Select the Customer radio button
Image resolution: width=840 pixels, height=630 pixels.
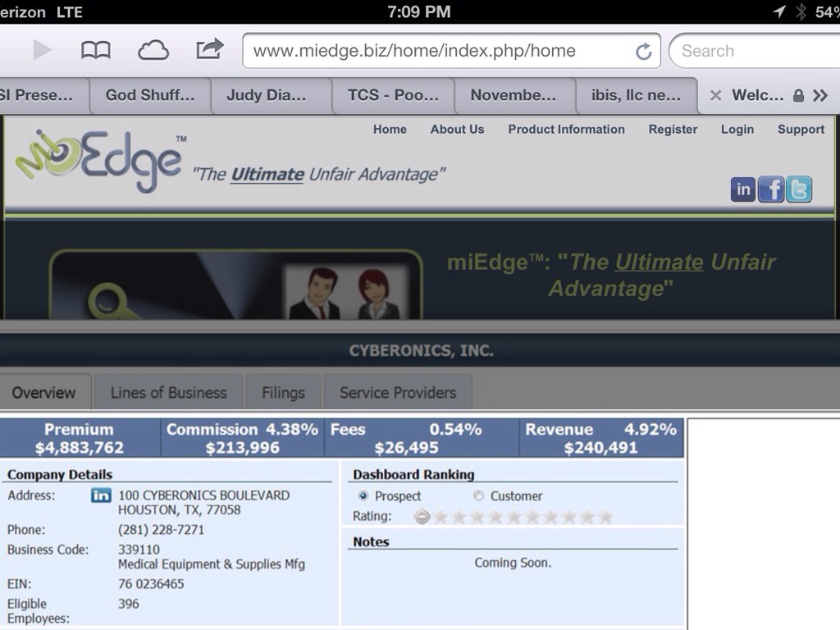(x=479, y=496)
